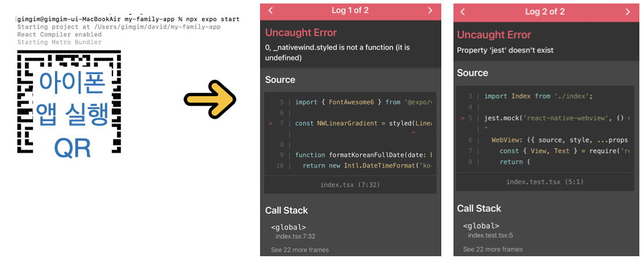The image size is (644, 262).
Task: Click the 'Starting project at' terminal line
Action: point(119,27)
